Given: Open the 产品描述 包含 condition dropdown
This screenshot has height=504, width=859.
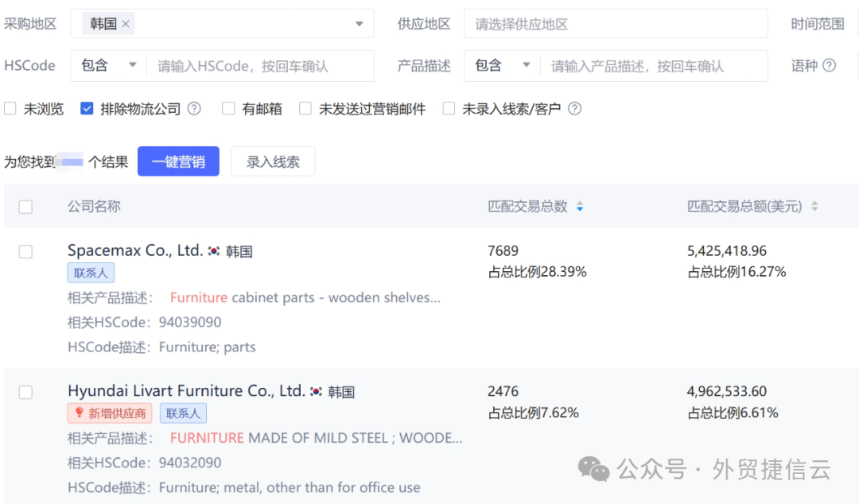Looking at the screenshot, I should click(x=502, y=66).
